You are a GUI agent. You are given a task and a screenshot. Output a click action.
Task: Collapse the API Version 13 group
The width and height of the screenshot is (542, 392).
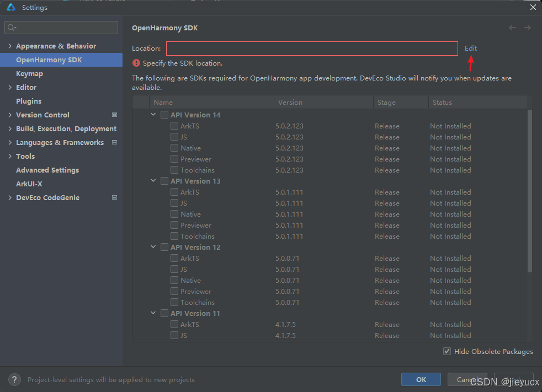point(153,181)
